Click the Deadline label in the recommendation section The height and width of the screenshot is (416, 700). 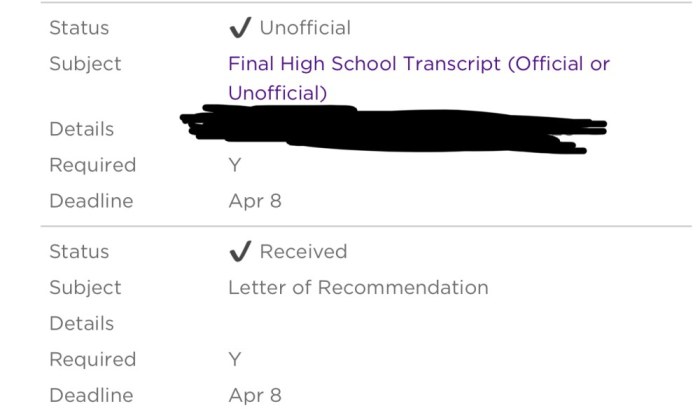pyautogui.click(x=91, y=396)
